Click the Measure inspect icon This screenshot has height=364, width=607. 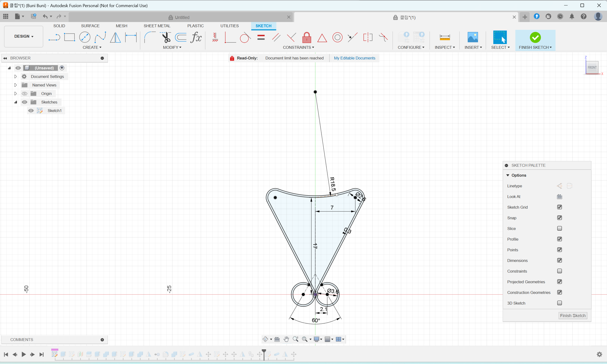[x=445, y=37]
